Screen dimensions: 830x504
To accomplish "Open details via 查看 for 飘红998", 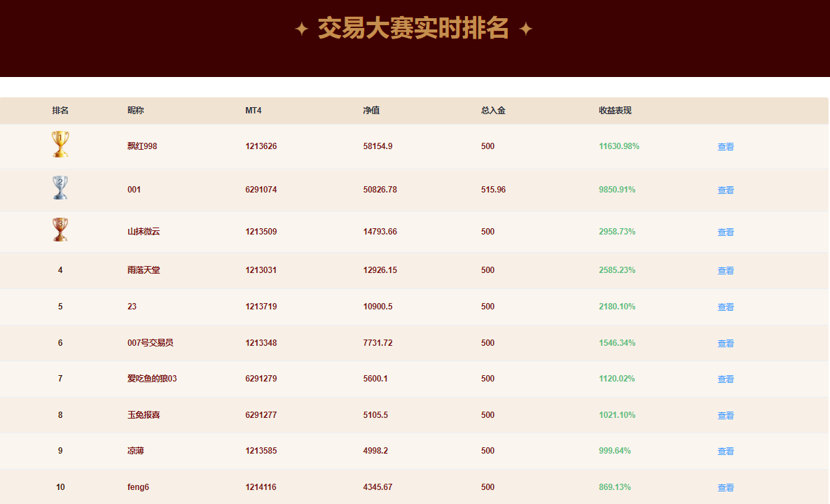I will [725, 146].
